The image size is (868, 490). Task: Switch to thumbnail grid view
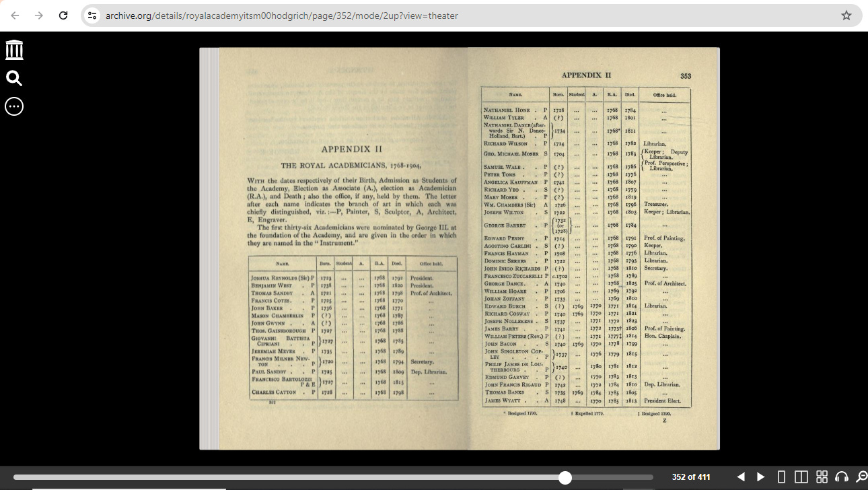pos(822,477)
